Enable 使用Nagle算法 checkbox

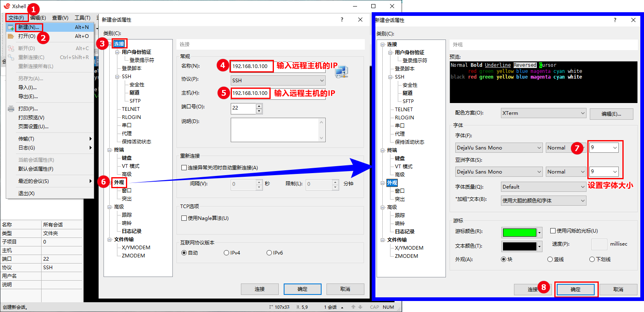point(184,218)
